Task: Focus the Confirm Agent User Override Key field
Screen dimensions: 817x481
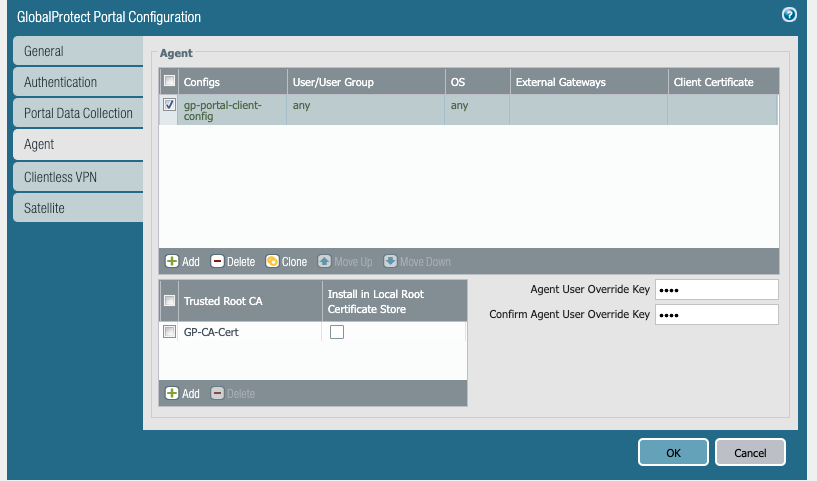Action: (x=716, y=315)
